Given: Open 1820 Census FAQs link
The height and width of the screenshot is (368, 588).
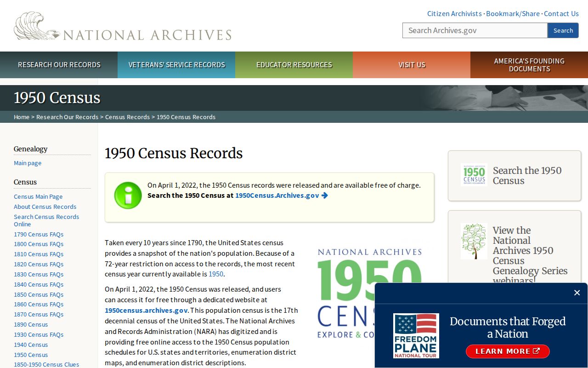Looking at the screenshot, I should pyautogui.click(x=39, y=264).
